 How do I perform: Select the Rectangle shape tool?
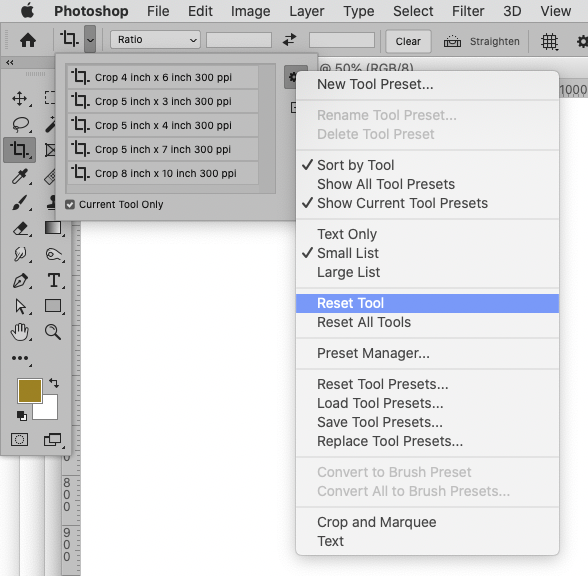(53, 306)
